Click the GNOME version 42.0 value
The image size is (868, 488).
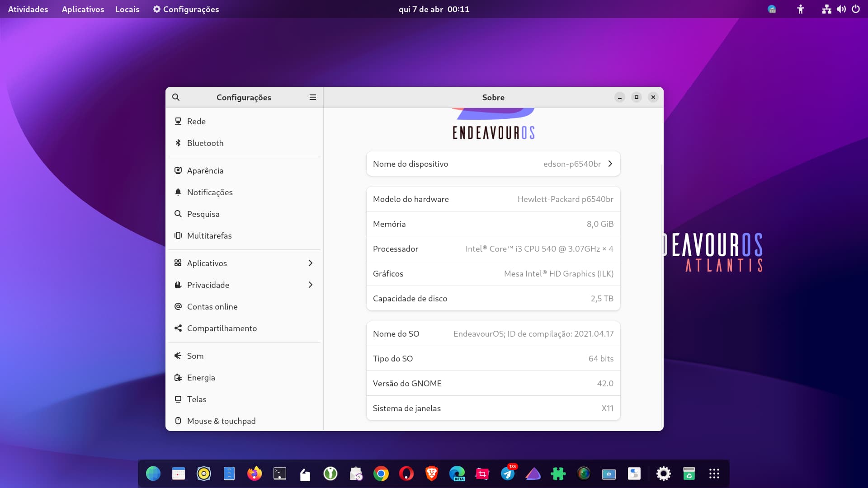[605, 384]
